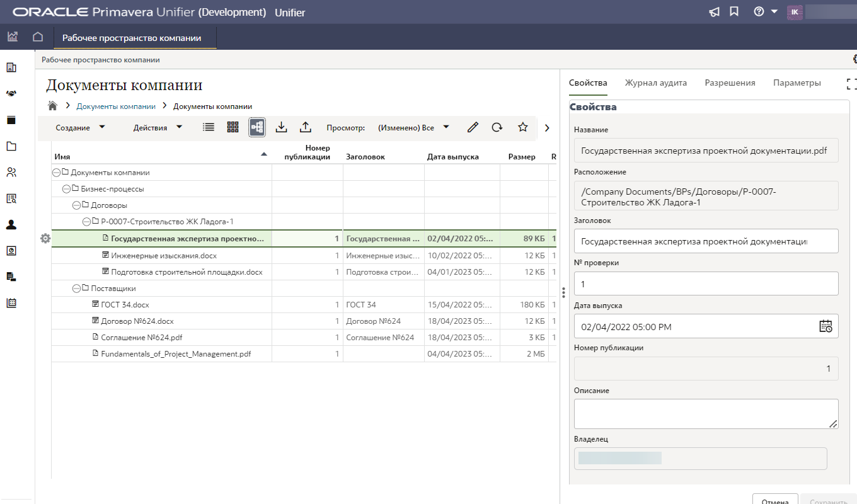Click the Описание text field
Image resolution: width=857 pixels, height=504 pixels.
[706, 414]
